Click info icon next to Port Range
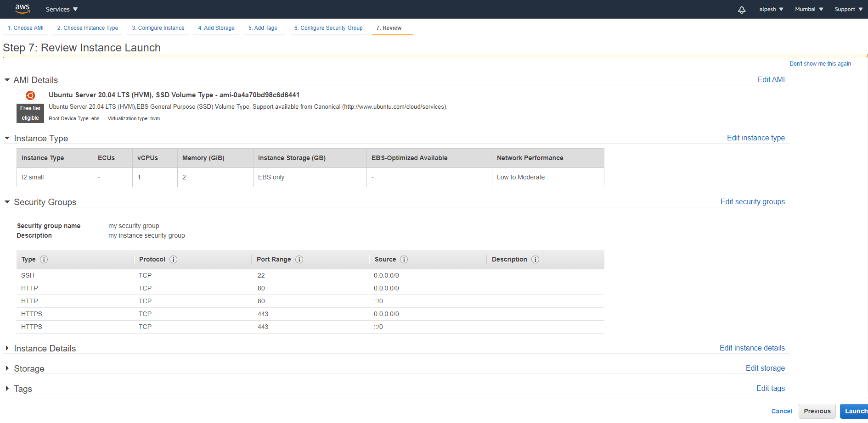 coord(299,260)
